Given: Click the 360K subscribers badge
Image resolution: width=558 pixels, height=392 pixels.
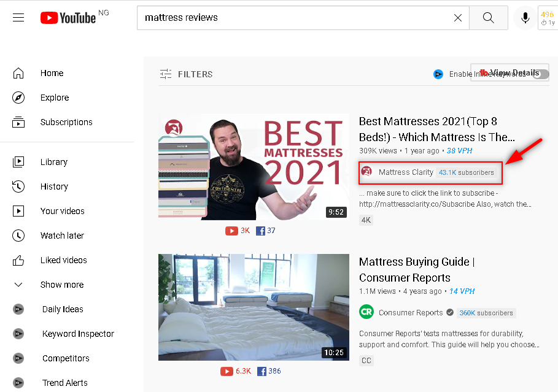Looking at the screenshot, I should (486, 313).
